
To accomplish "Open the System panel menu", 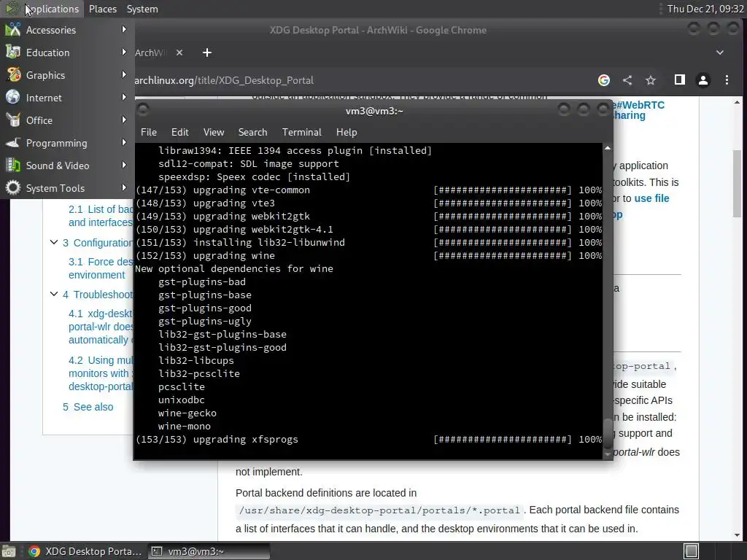I will (142, 9).
